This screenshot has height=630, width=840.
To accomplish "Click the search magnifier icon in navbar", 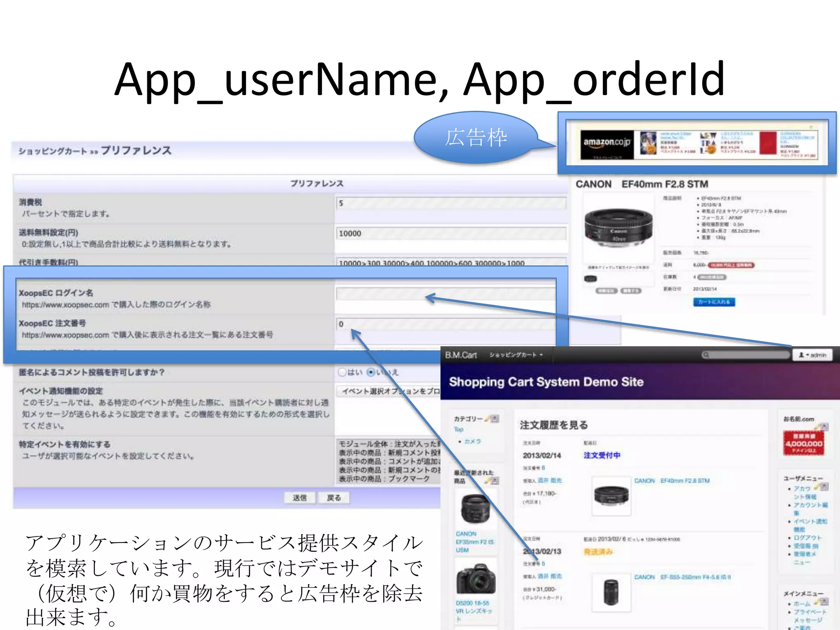I will [706, 355].
